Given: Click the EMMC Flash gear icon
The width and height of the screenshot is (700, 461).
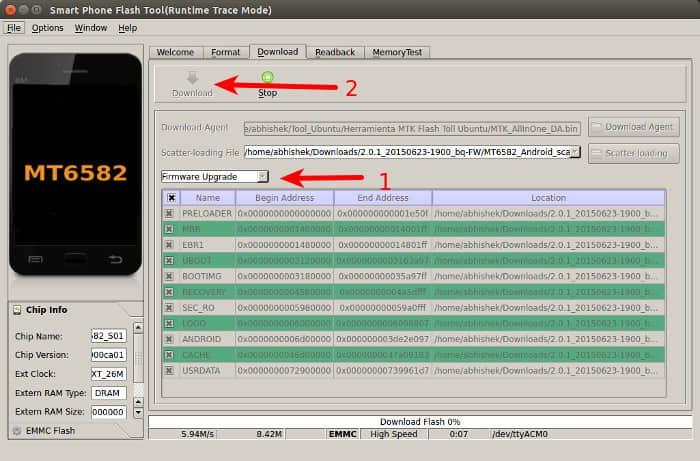Looking at the screenshot, I should 15,431.
